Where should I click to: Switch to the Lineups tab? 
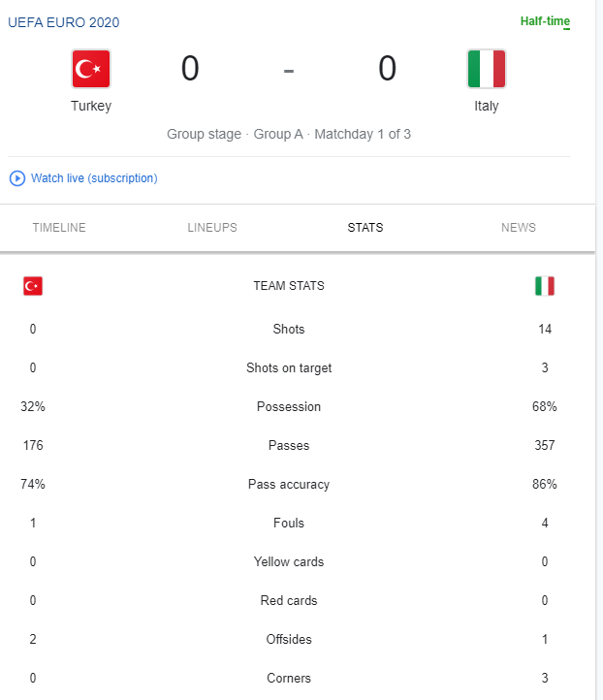(212, 228)
